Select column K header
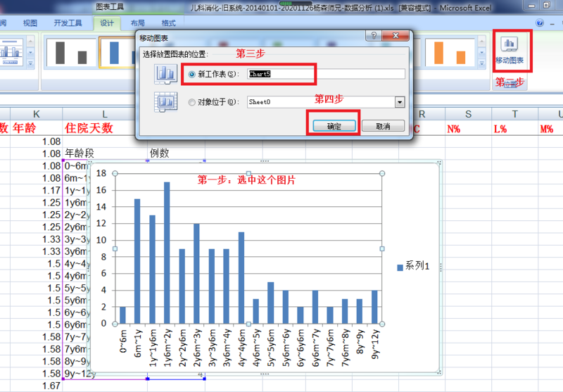563x392 pixels. pyautogui.click(x=37, y=114)
